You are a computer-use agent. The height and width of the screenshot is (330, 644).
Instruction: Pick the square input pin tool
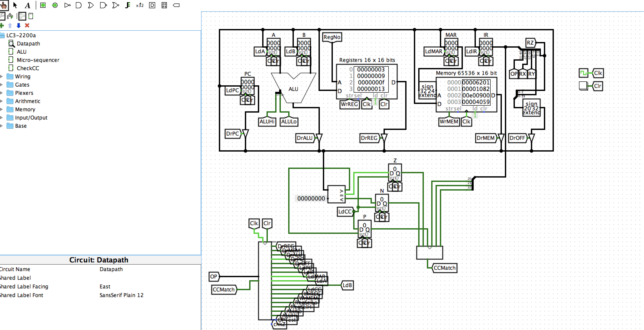43,5
